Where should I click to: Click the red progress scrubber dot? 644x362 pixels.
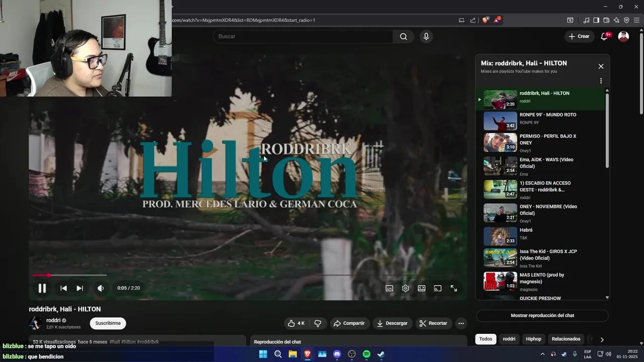pos(49,275)
